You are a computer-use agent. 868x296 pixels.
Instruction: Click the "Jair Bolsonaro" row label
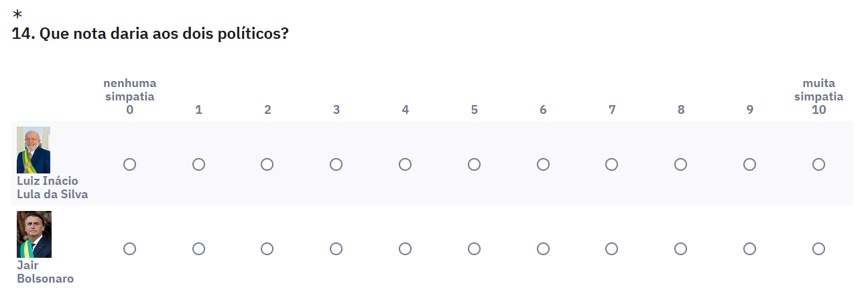(45, 272)
